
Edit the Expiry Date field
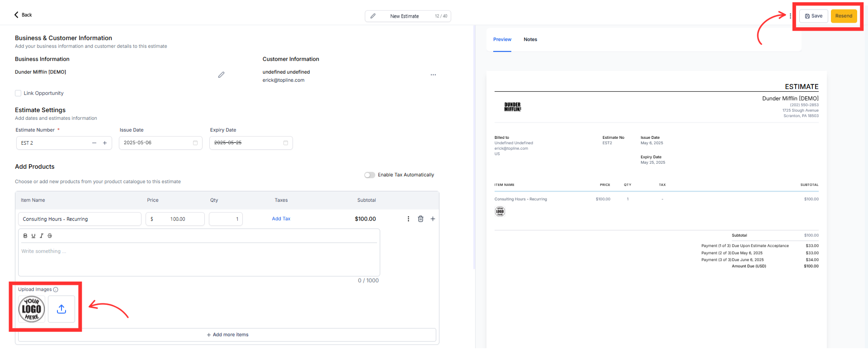point(251,143)
